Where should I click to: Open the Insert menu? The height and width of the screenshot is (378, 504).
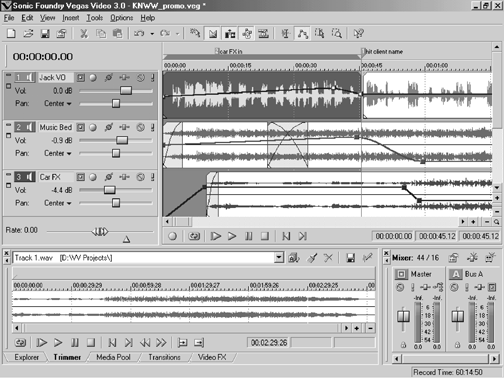[x=71, y=18]
